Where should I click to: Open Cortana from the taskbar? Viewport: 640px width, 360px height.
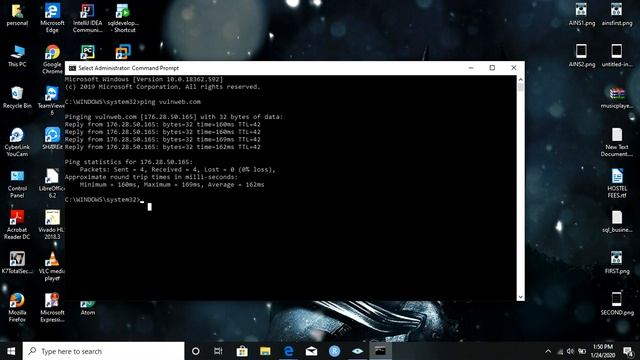(196, 351)
